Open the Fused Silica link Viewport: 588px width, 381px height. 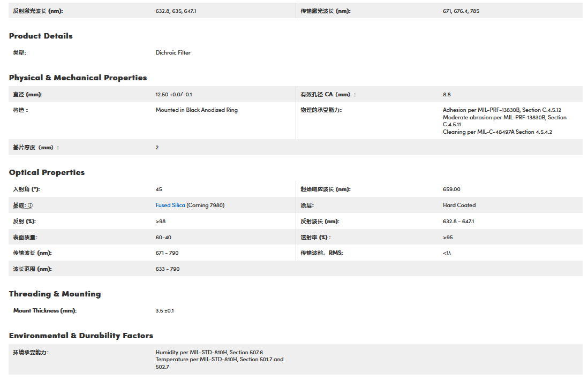click(170, 205)
